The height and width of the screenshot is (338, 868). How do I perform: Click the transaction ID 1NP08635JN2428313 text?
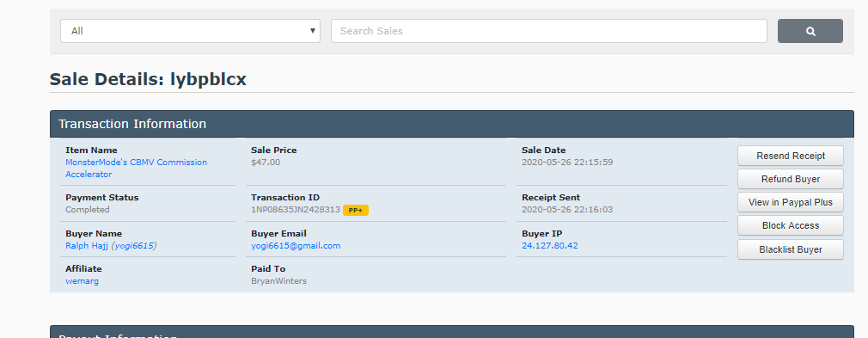[x=296, y=210]
